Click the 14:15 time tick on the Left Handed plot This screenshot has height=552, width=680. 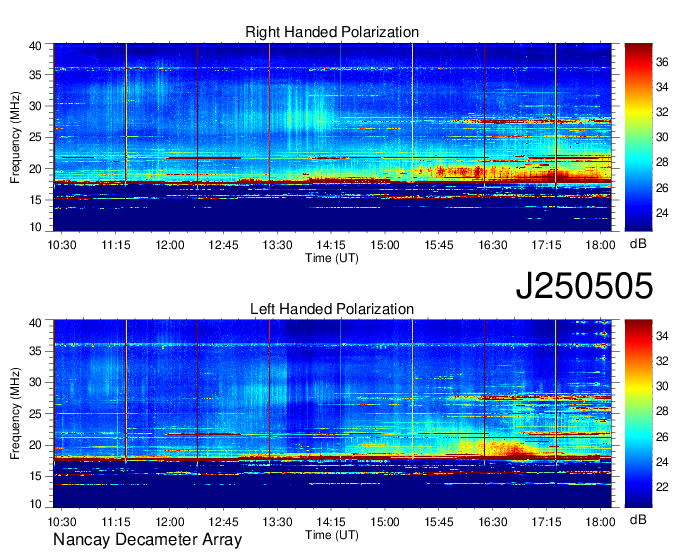pos(331,522)
